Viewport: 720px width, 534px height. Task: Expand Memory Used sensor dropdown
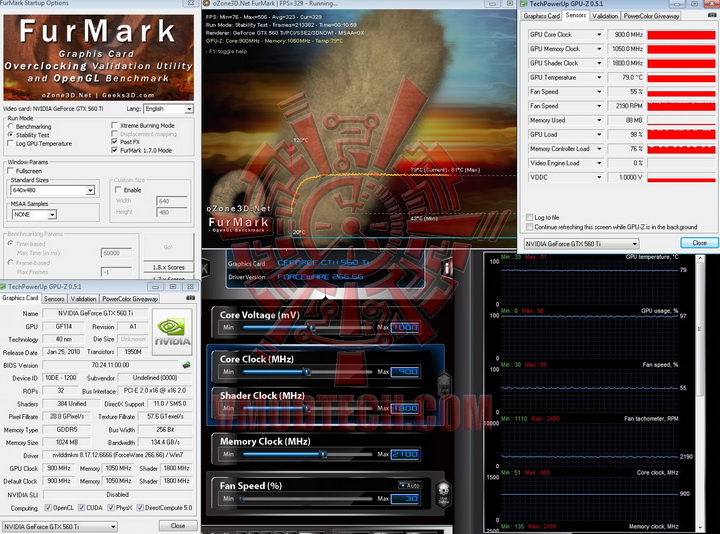(599, 120)
